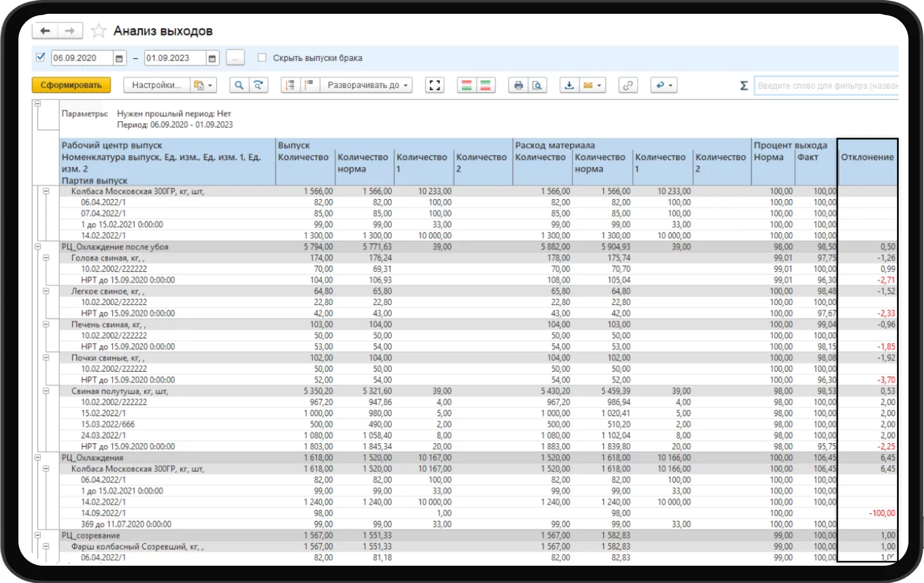Enable Скрыть выпуски брака checkbox
The image size is (924, 583).
pos(262,58)
